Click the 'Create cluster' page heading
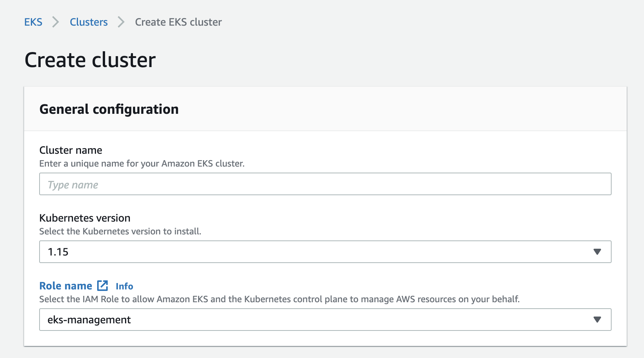 tap(90, 60)
